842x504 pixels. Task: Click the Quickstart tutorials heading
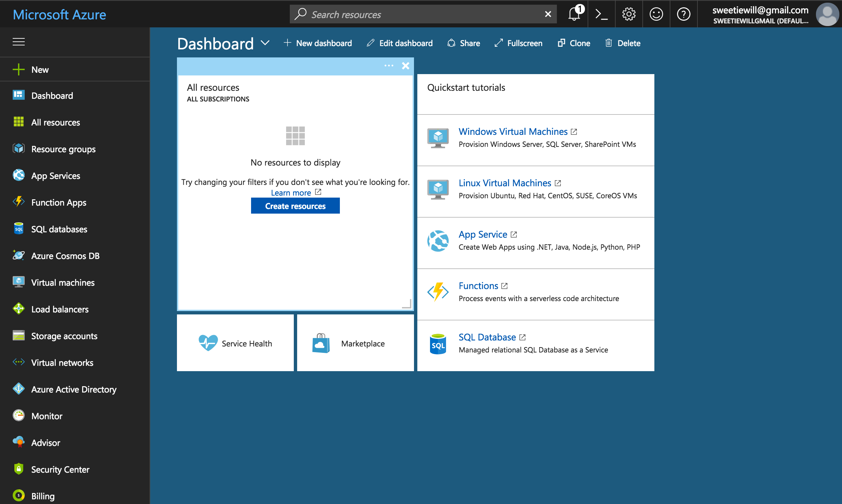(466, 87)
